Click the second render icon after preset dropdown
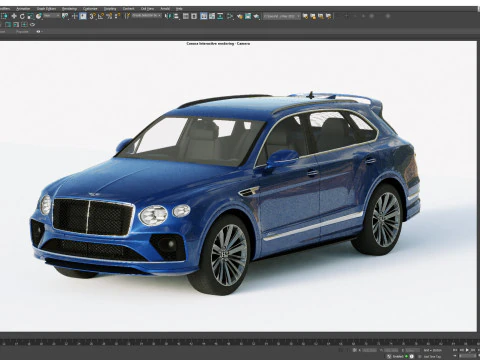The image size is (480, 360). [x=313, y=16]
